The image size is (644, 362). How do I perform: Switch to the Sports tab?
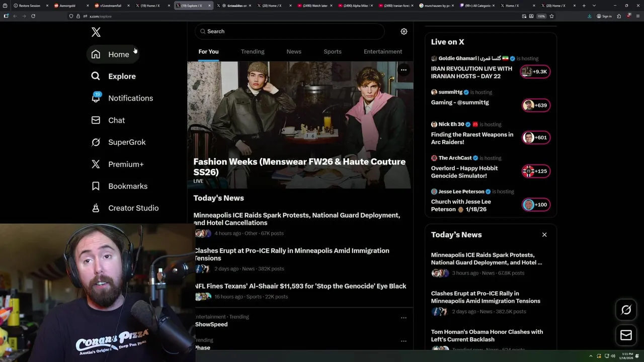tap(333, 51)
